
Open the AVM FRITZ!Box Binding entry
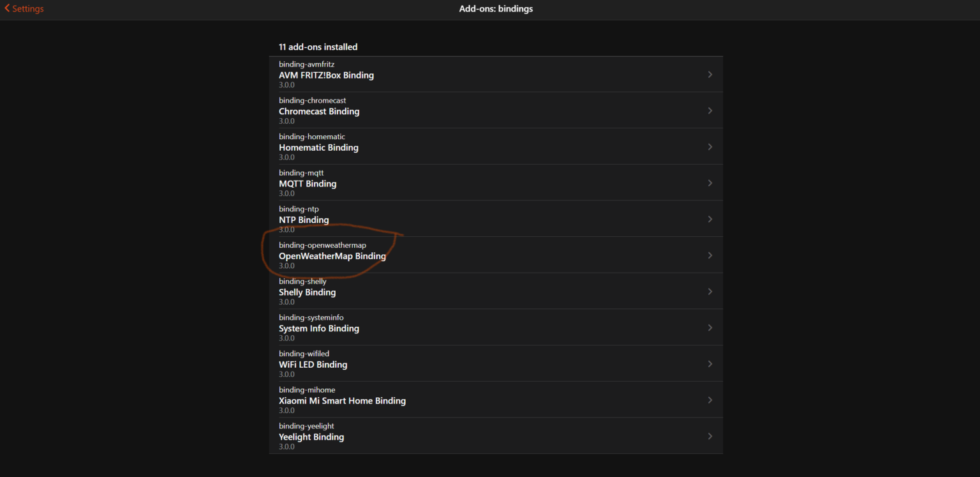click(496, 75)
